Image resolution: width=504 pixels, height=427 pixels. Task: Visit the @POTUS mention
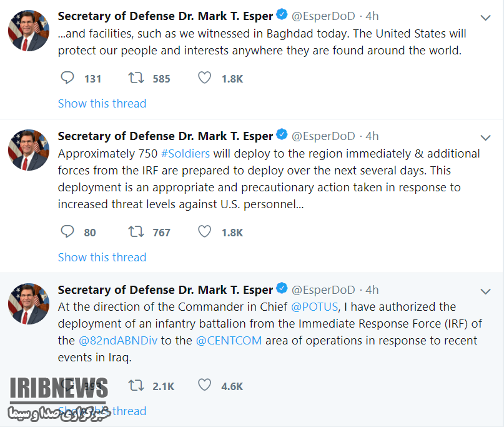[x=314, y=307]
